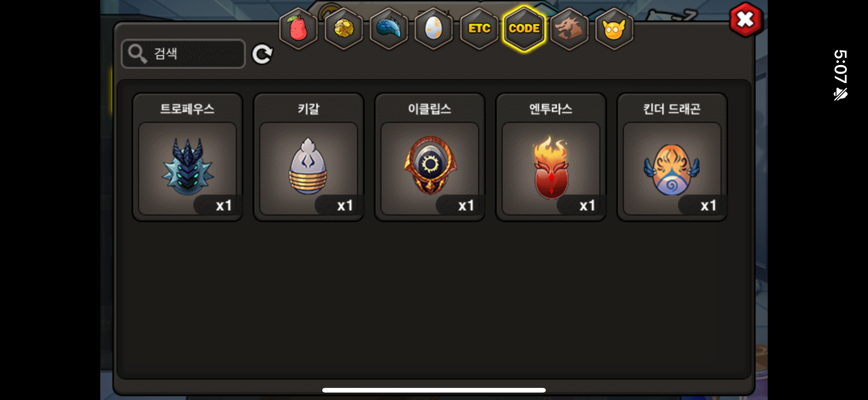Focus the 검색 search field

[x=183, y=54]
